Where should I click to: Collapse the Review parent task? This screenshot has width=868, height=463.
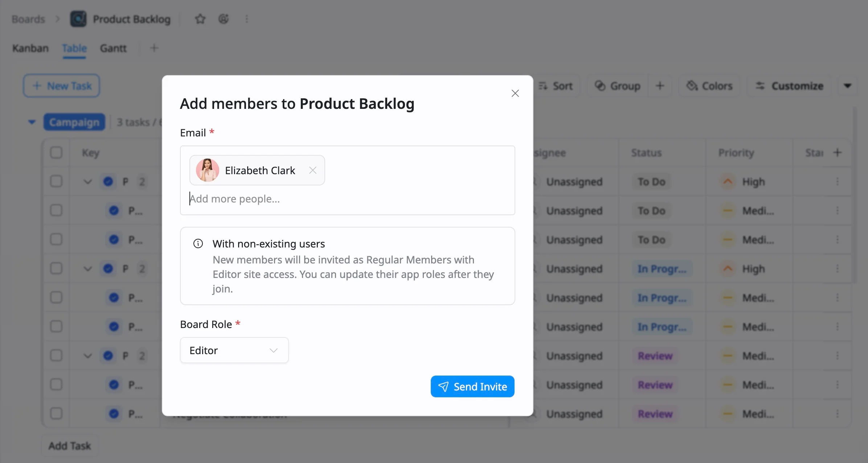pos(88,356)
